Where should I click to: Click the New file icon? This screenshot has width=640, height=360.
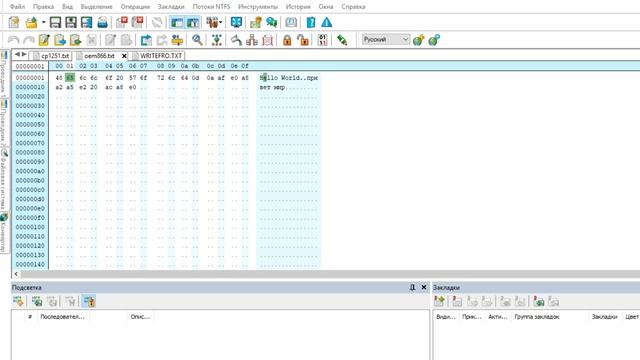click(14, 22)
